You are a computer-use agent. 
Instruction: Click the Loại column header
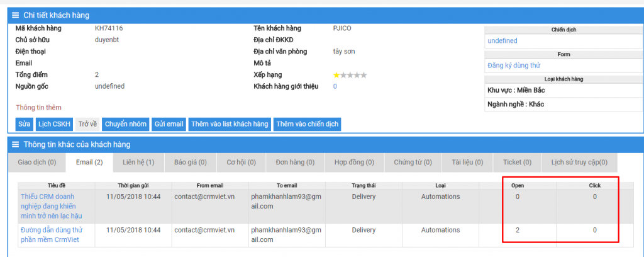pyautogui.click(x=440, y=185)
